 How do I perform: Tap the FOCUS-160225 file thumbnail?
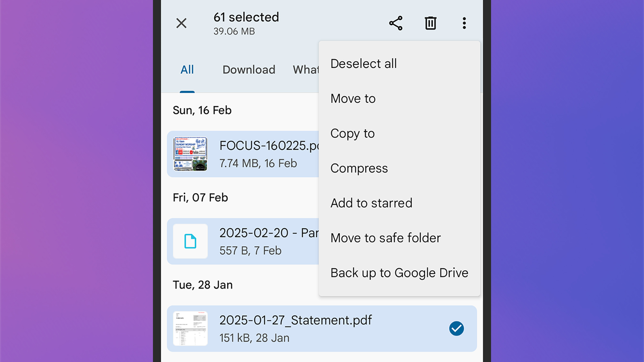[190, 154]
